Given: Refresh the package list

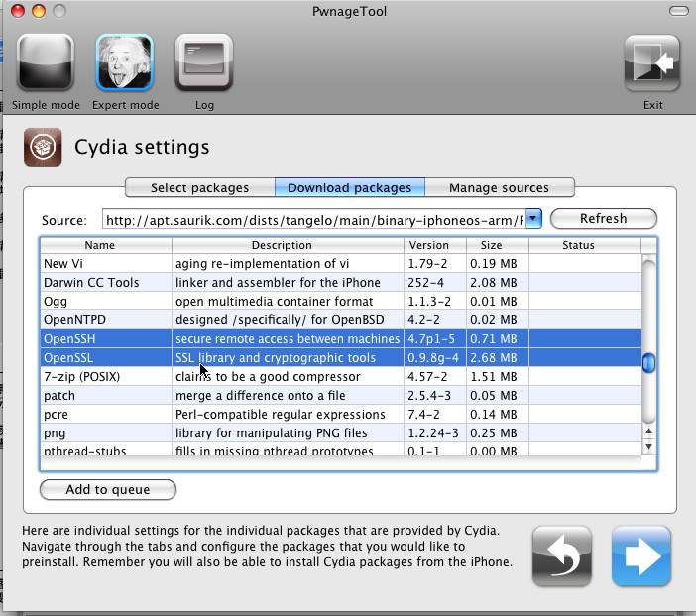Looking at the screenshot, I should [x=604, y=219].
